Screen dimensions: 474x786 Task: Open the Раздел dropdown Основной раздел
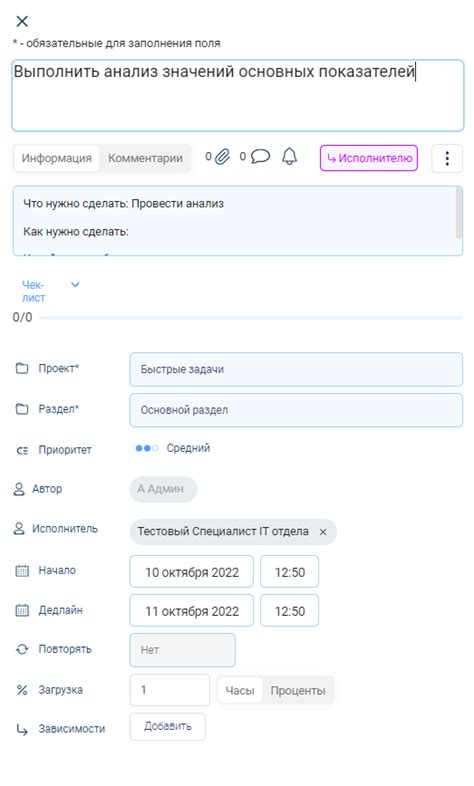pos(296,410)
